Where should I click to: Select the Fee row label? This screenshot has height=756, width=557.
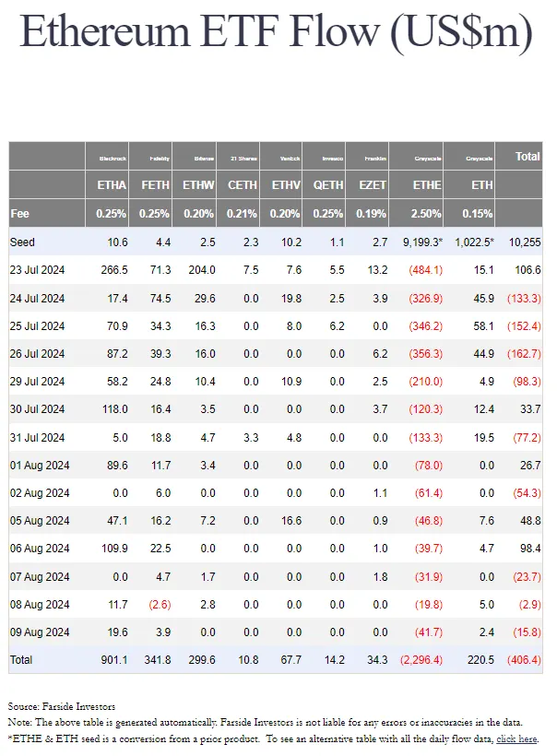coord(20,213)
